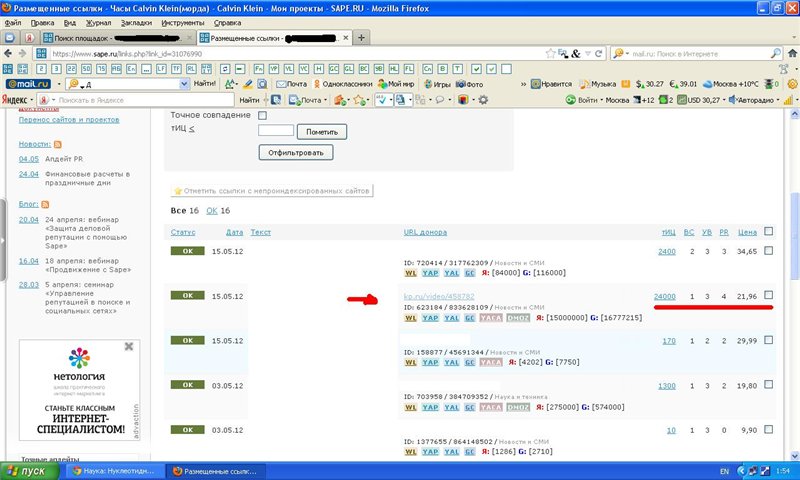The height and width of the screenshot is (480, 800).
Task: Open the Журнал menu
Action: 98,23
